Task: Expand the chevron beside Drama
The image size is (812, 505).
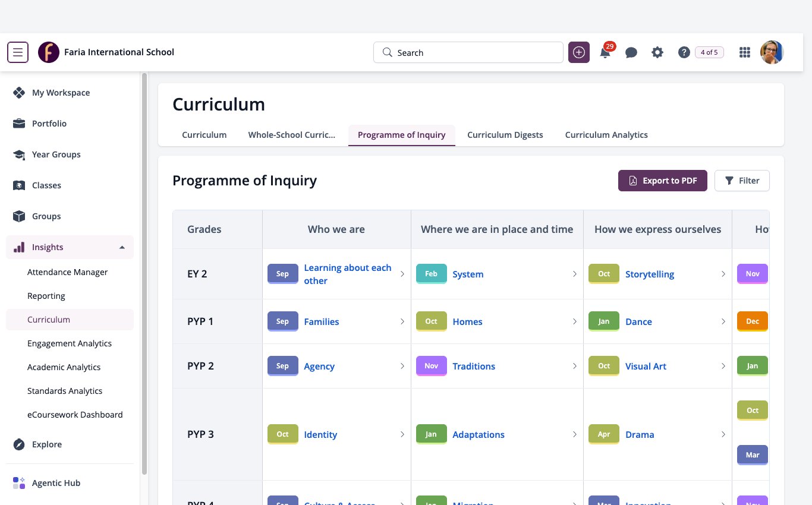Action: pyautogui.click(x=723, y=434)
